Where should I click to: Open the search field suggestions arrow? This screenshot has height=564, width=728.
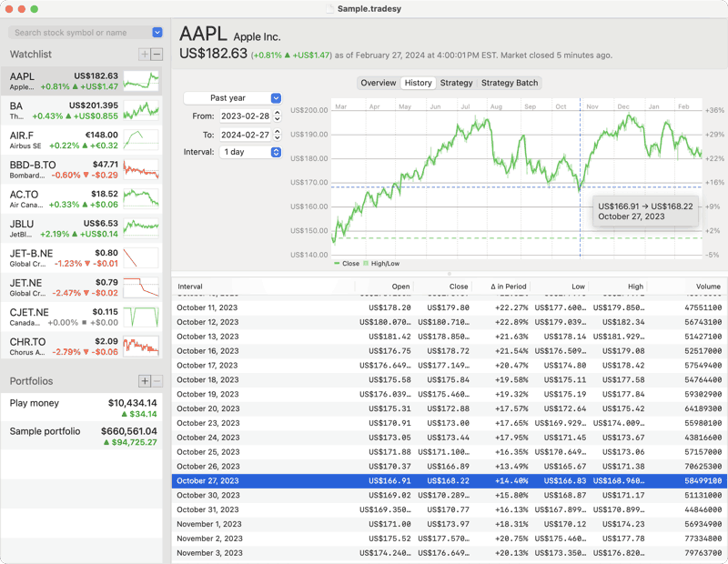pos(157,33)
